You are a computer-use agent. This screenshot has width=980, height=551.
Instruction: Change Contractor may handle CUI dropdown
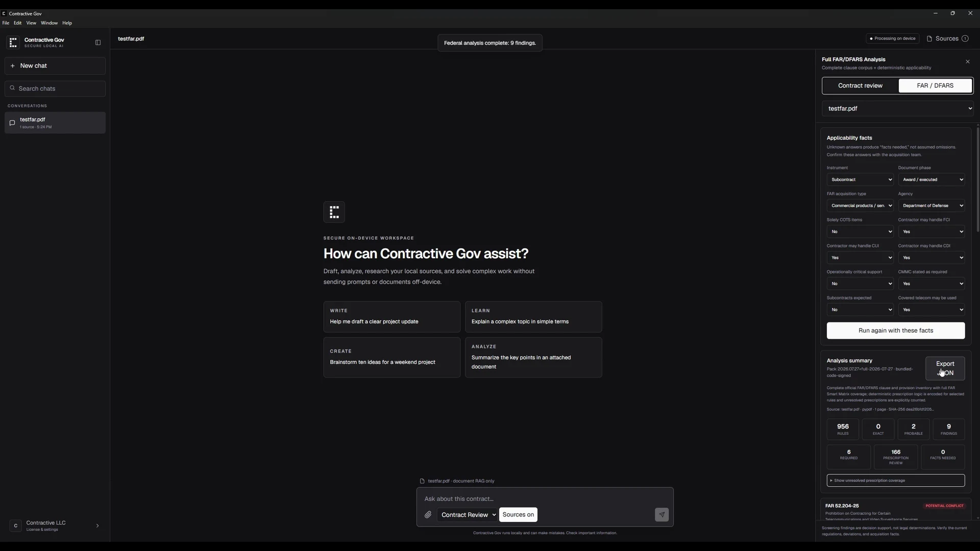pyautogui.click(x=860, y=258)
